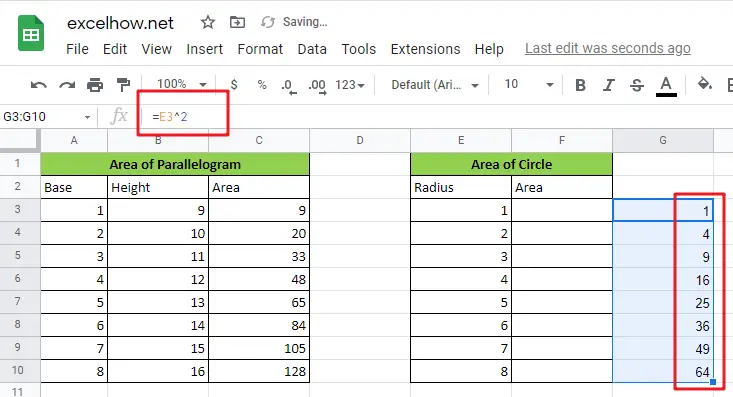Expand the name box dropdown arrow
Viewport: 733px width, 397px height.
coord(87,117)
